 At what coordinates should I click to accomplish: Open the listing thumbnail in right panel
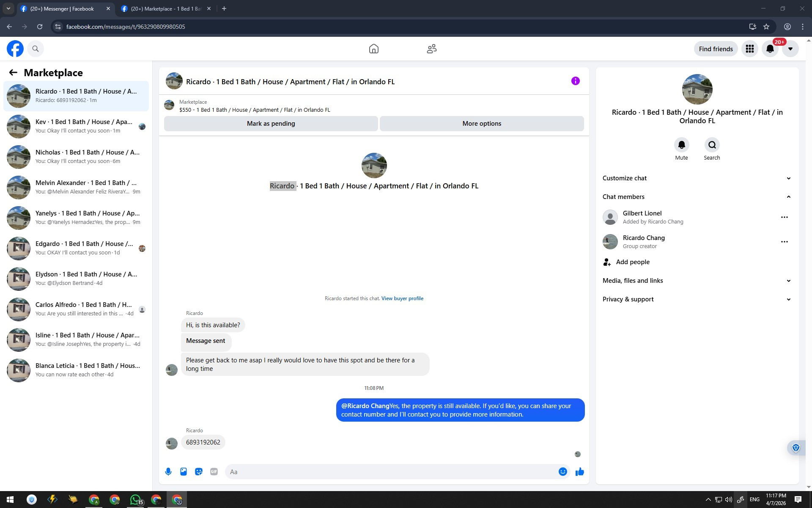point(697,89)
